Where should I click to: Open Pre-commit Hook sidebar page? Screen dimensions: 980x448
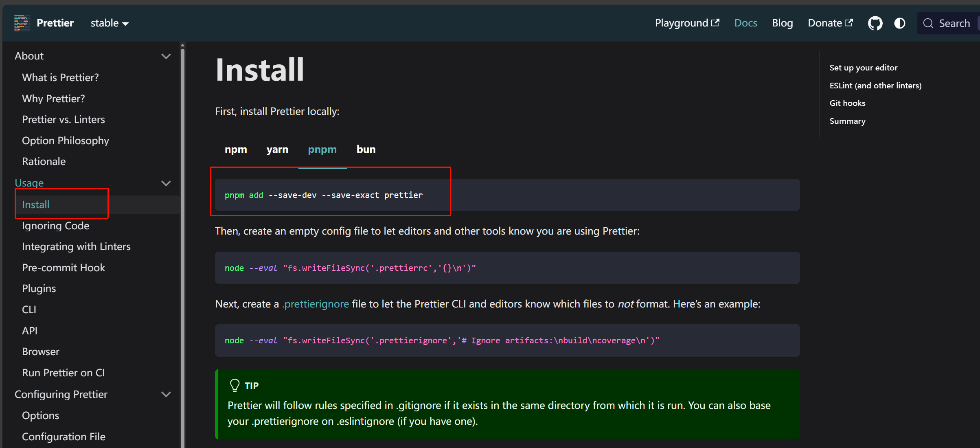pyautogui.click(x=64, y=268)
